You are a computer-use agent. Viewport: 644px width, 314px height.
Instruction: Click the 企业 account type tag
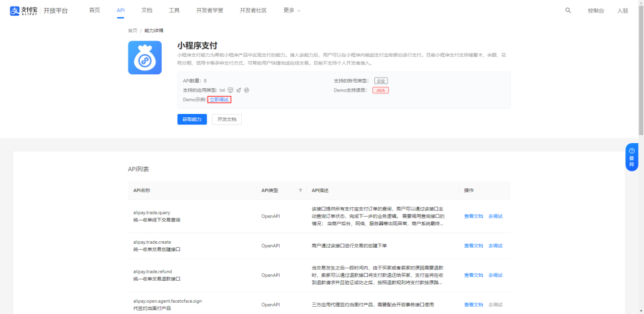[x=381, y=81]
